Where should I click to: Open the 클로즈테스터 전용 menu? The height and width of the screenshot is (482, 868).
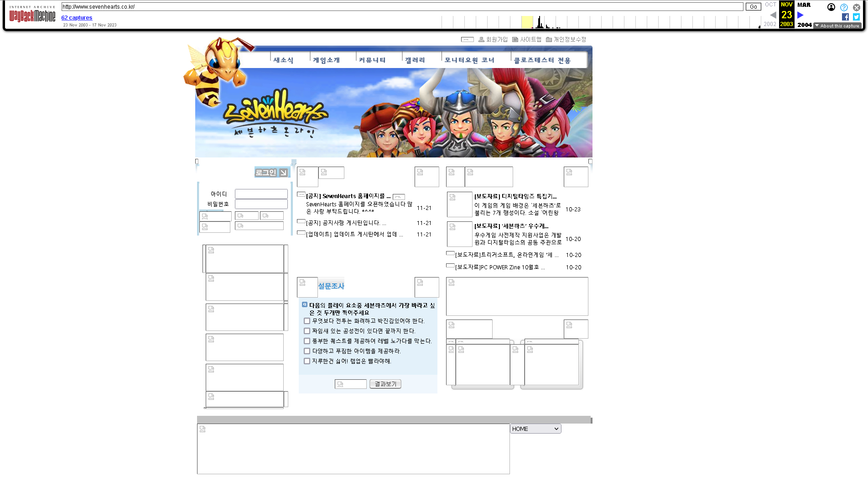click(x=542, y=60)
